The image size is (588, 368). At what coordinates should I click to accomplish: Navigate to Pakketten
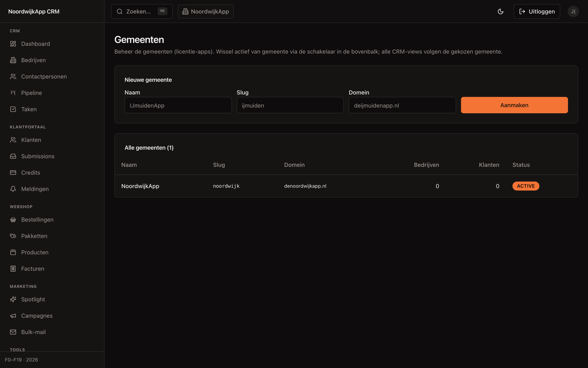pyautogui.click(x=52, y=236)
